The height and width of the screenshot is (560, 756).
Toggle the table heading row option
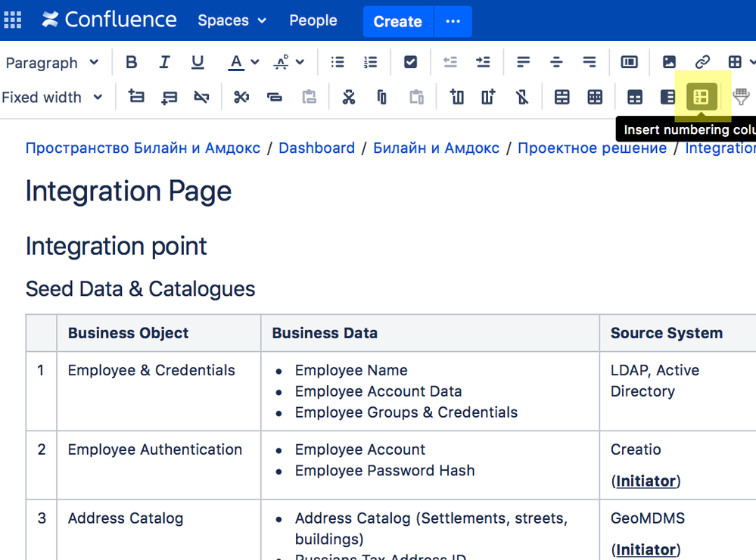tap(635, 97)
